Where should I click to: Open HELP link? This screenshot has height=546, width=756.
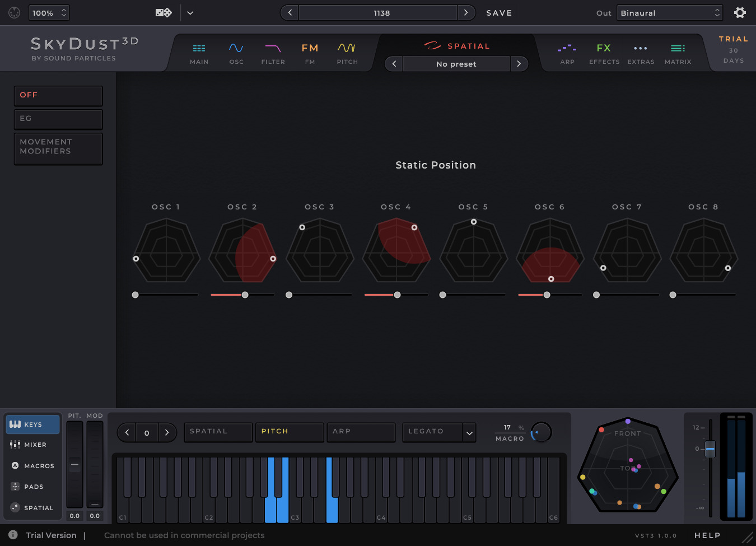(x=707, y=535)
